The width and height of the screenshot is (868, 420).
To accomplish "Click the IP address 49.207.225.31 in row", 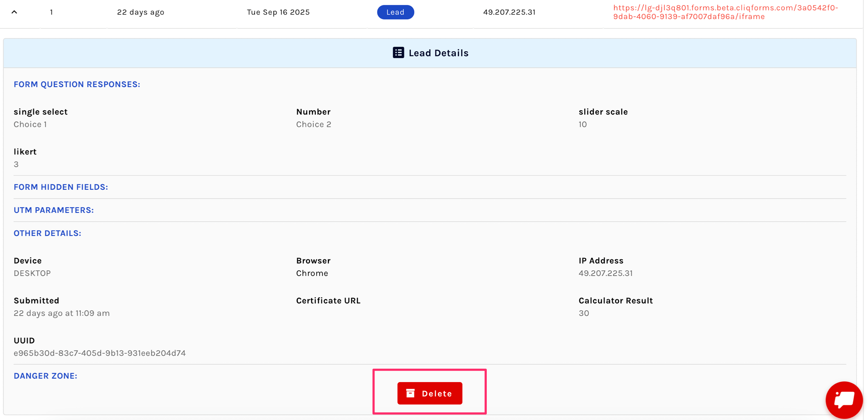I will tap(509, 12).
